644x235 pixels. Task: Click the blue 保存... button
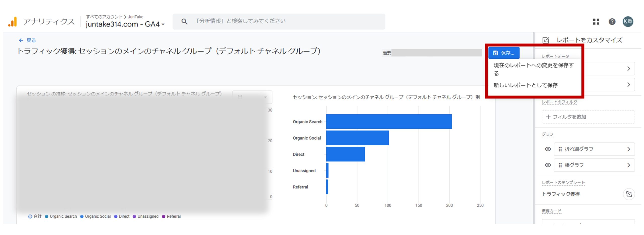[x=503, y=53]
